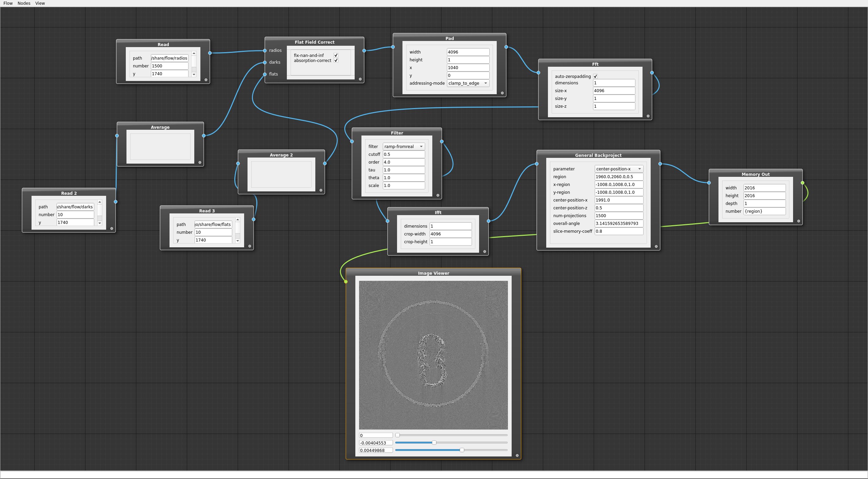Click the Image Viewer maximum value slider handle
The width and height of the screenshot is (868, 479).
tap(462, 450)
